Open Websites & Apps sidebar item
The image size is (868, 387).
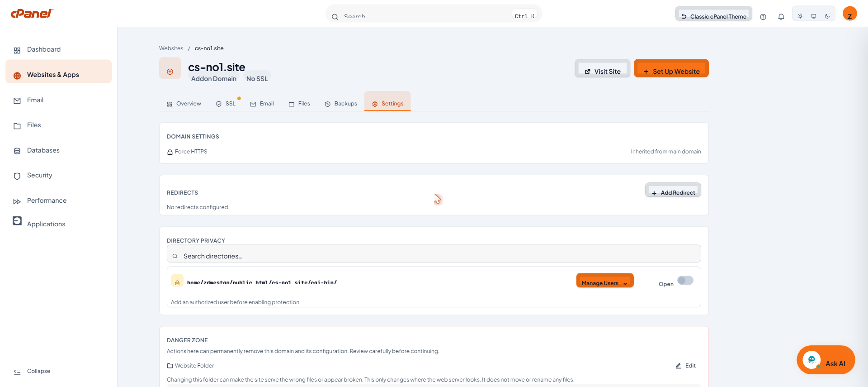(58, 72)
